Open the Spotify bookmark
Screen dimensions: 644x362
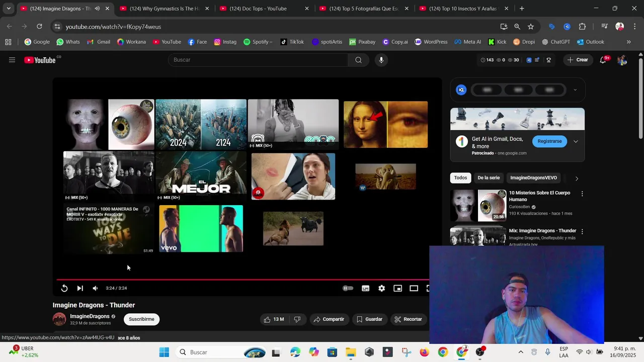click(258, 42)
